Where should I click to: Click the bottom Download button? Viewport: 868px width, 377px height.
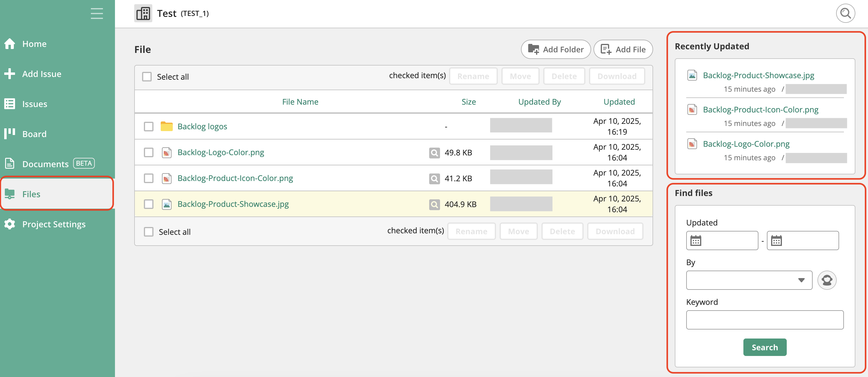coord(615,231)
